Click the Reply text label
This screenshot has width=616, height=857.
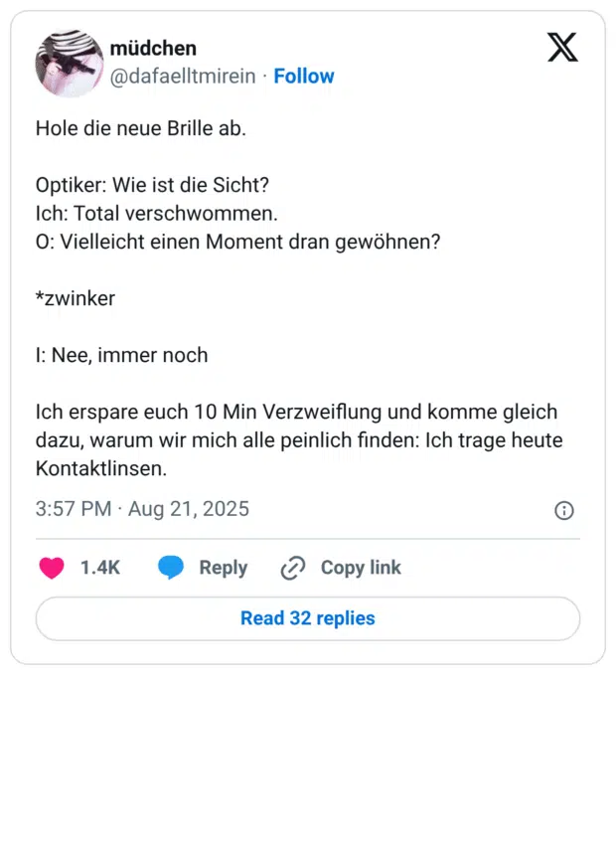(x=223, y=568)
